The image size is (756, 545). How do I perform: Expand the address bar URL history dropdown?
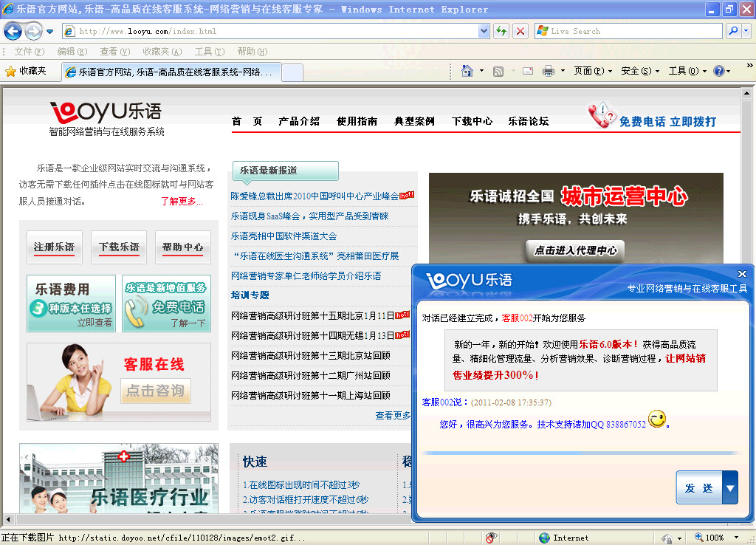click(x=484, y=31)
